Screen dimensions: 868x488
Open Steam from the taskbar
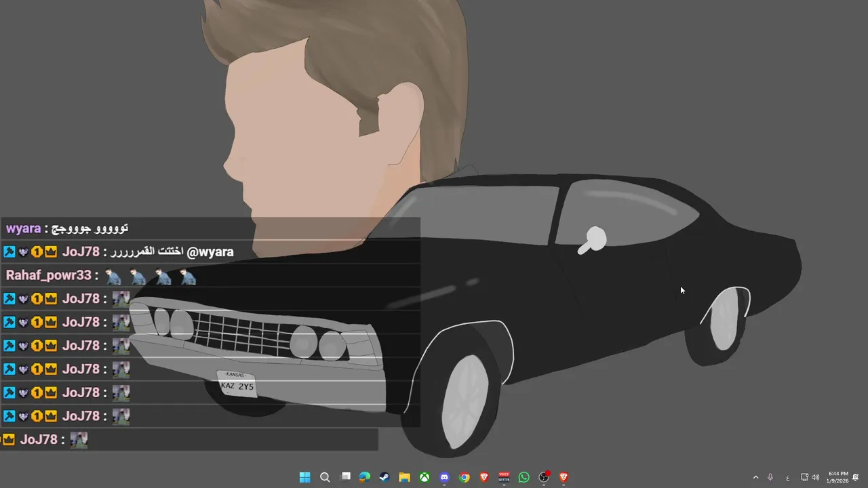click(384, 477)
